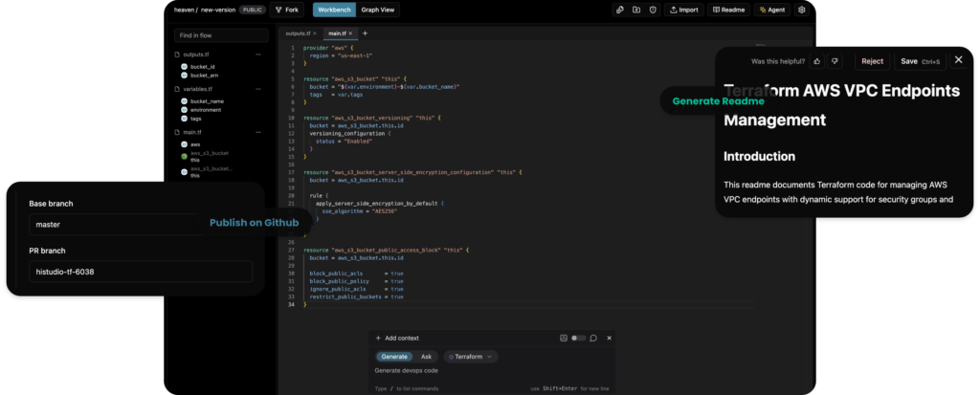Click the Fork button
The width and height of the screenshot is (980, 395).
(287, 10)
